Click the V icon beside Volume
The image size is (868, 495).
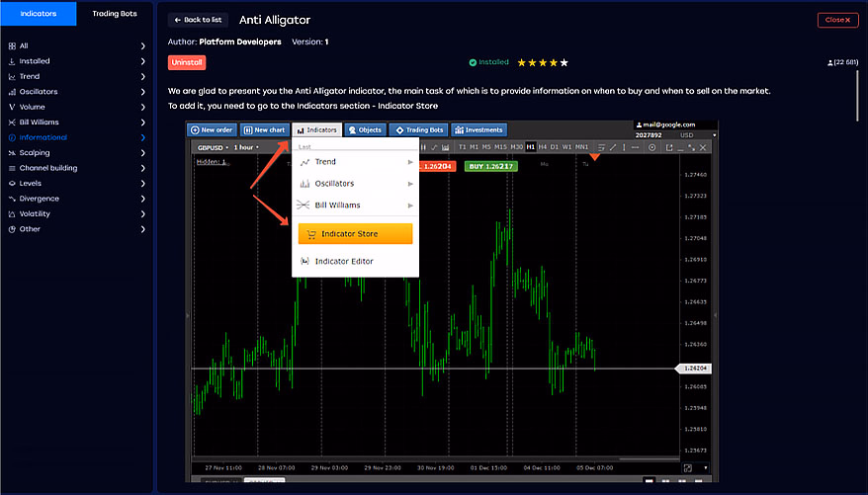coord(12,108)
